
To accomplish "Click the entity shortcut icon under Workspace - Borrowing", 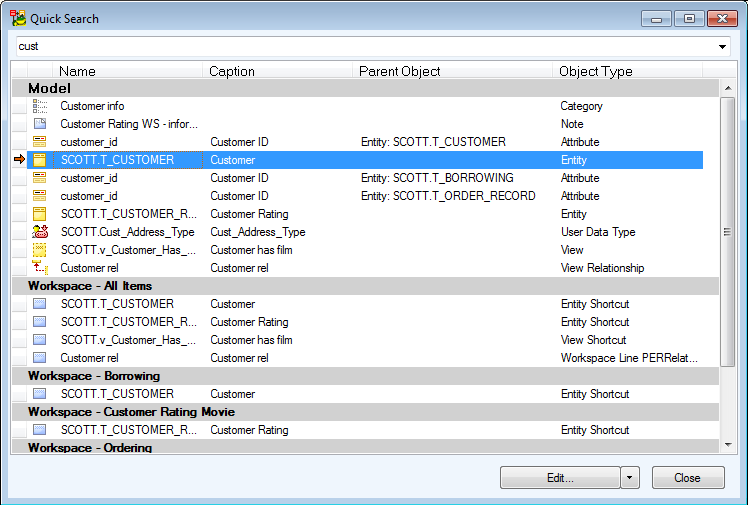I will tap(40, 394).
